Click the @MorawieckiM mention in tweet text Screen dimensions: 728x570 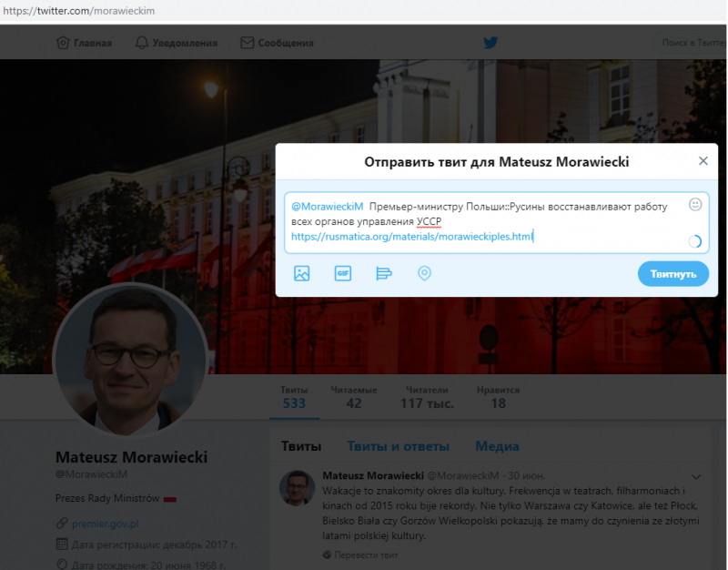[328, 207]
